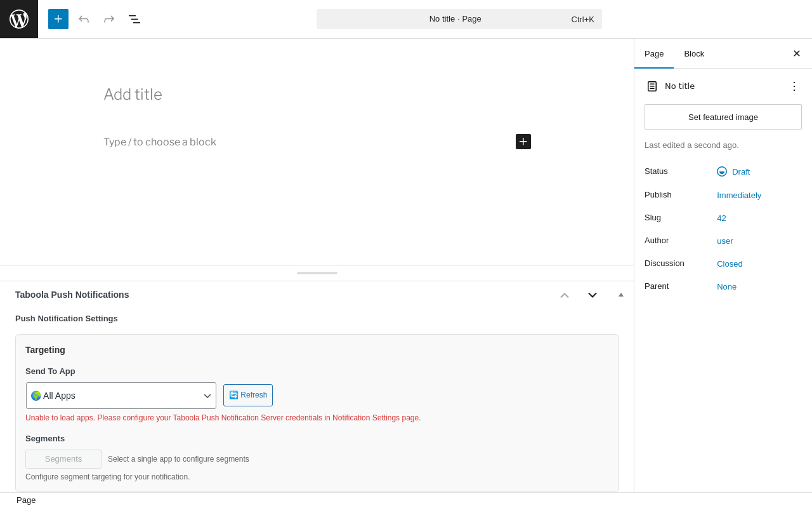Set the featured image
The image size is (812, 508).
pyautogui.click(x=723, y=117)
